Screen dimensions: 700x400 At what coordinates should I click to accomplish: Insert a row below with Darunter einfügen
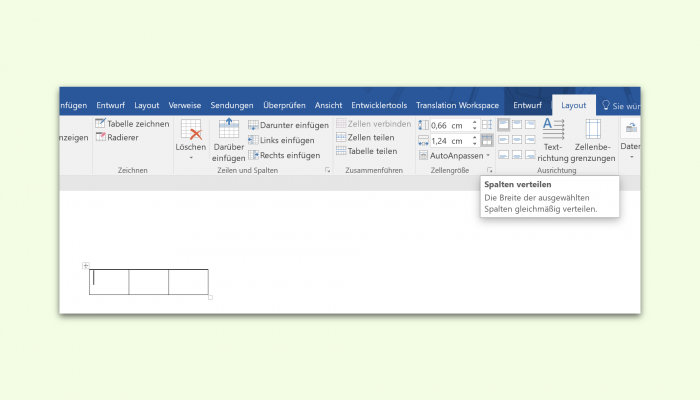[x=288, y=125]
